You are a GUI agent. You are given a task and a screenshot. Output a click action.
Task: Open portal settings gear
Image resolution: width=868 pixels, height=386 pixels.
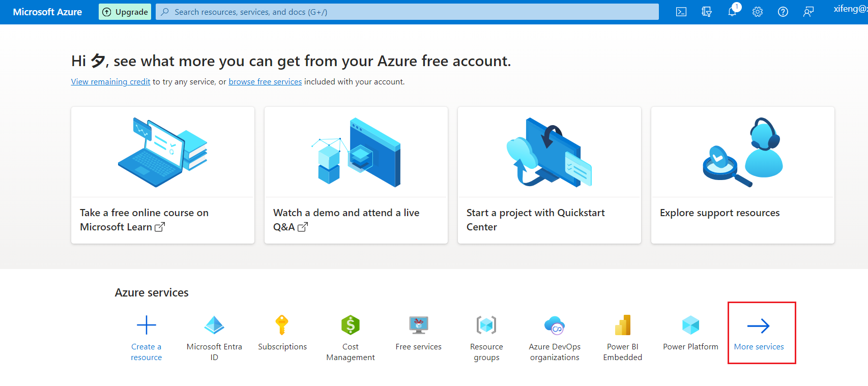pos(758,12)
